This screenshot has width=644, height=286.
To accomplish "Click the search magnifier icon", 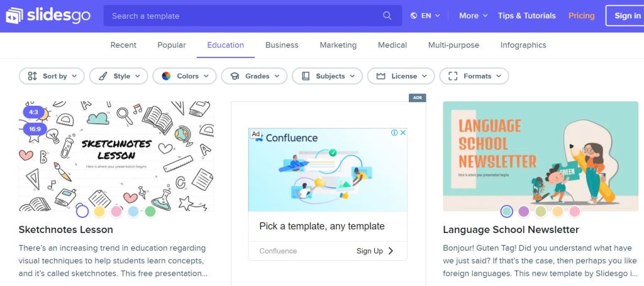I will pos(387,16).
